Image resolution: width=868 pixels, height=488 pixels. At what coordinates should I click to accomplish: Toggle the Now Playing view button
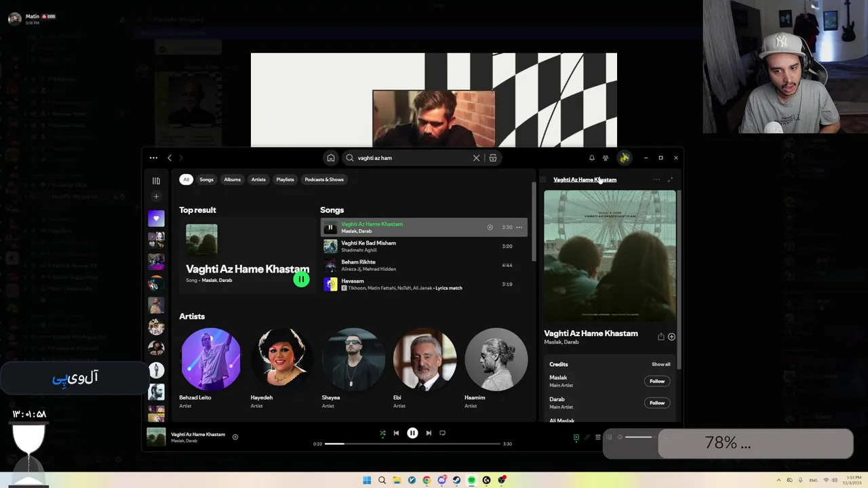point(576,437)
